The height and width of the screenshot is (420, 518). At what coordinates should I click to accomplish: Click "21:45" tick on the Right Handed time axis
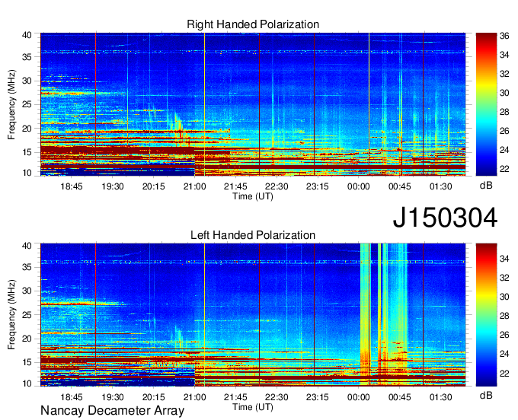click(x=235, y=186)
